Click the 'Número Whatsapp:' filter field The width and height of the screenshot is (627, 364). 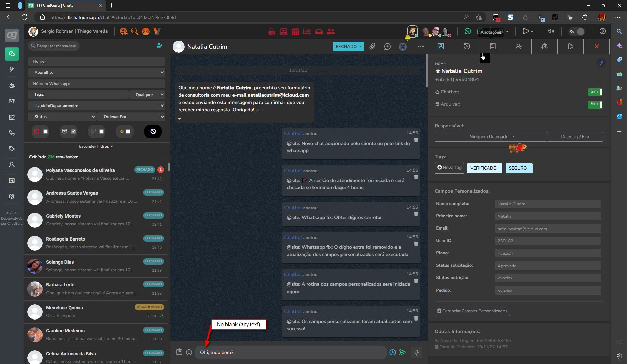[97, 84]
